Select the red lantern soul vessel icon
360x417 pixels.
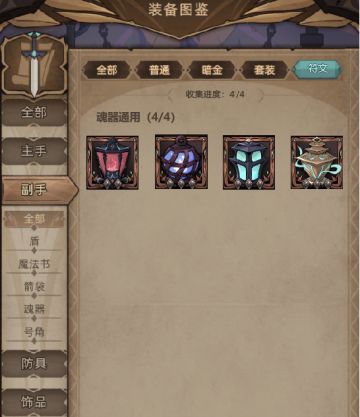click(112, 163)
